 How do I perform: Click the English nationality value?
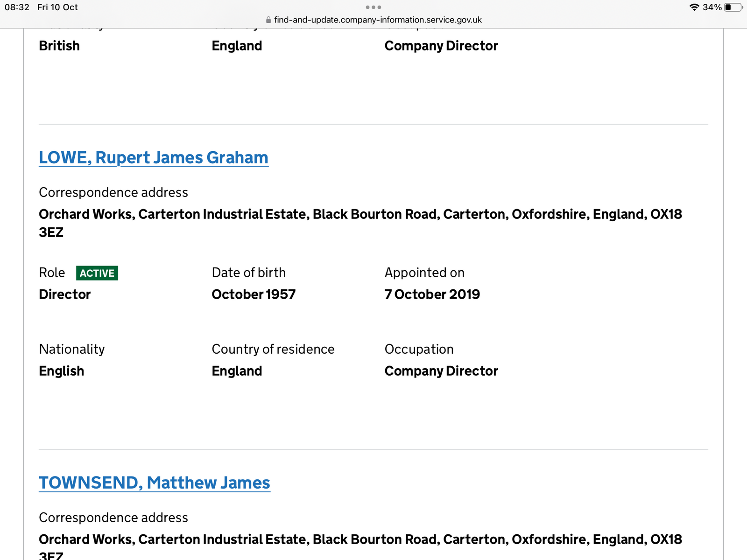(x=62, y=371)
